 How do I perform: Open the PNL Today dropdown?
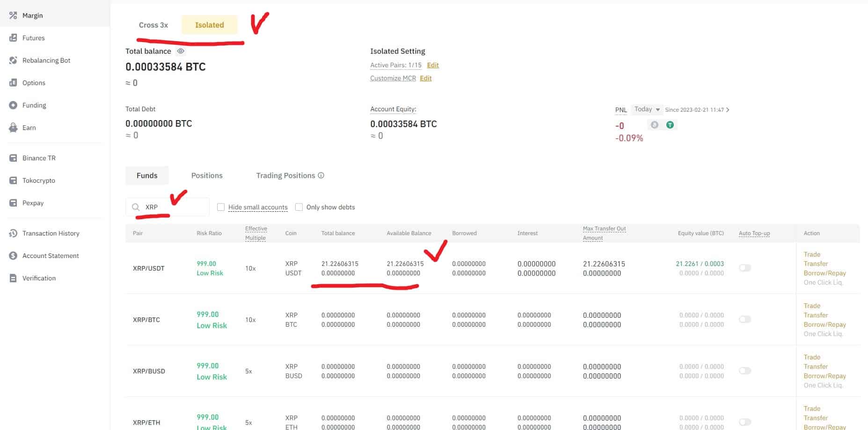[647, 109]
